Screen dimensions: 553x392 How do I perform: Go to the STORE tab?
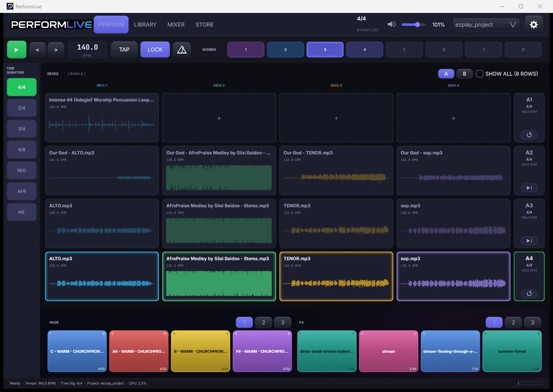click(x=204, y=25)
